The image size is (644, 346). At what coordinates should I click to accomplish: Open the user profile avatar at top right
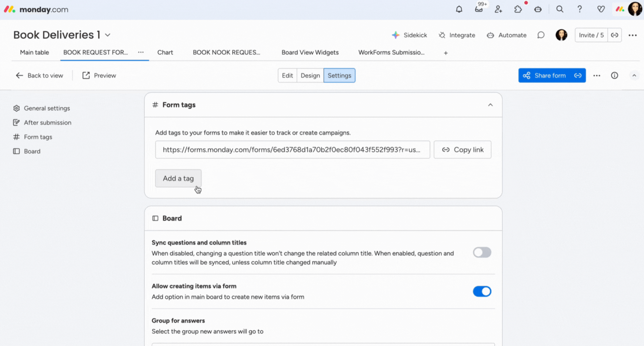pos(636,9)
